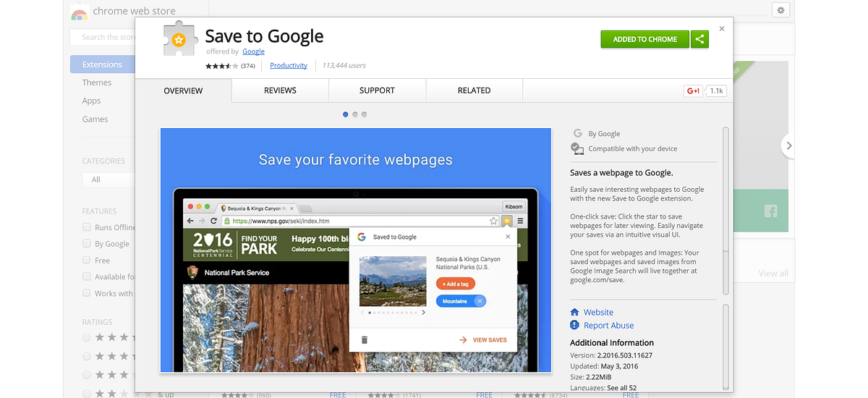Click the Chrome Web Store rainbow logo

[79, 12]
